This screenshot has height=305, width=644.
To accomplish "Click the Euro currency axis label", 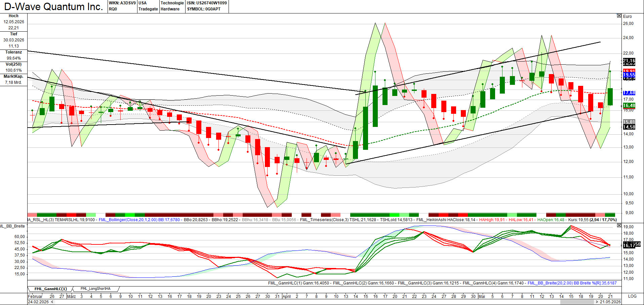I will coord(628,16).
